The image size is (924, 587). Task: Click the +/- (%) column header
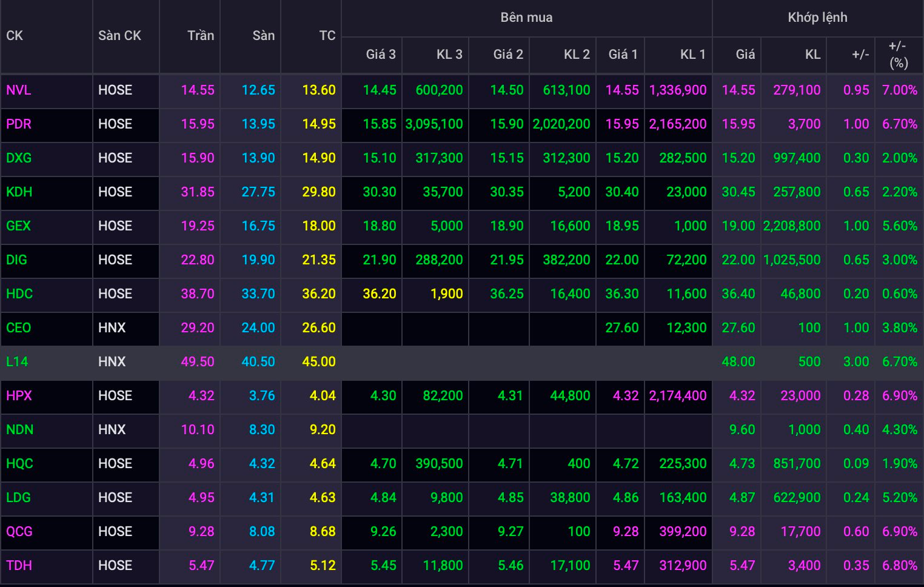(x=898, y=55)
